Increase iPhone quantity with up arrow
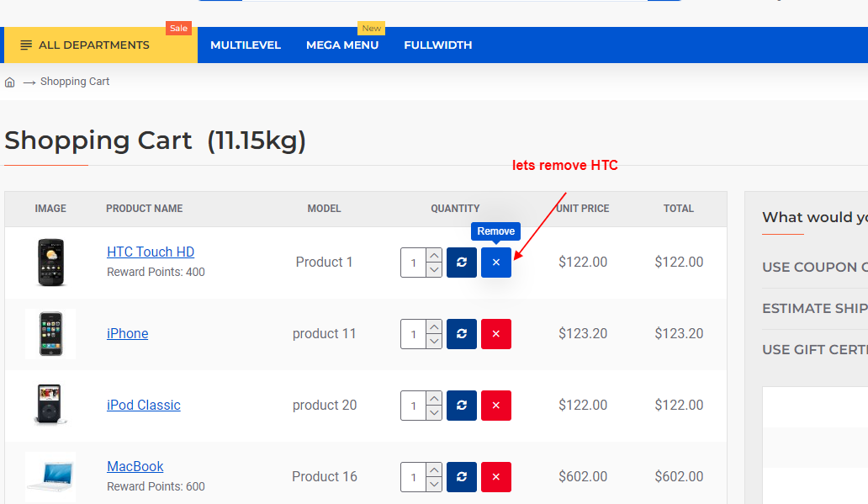 point(434,326)
